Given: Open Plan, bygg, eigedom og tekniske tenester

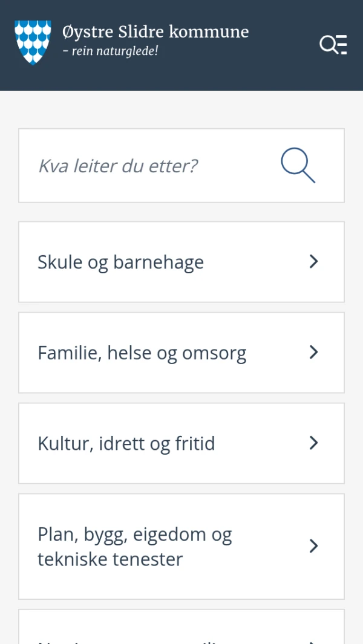Looking at the screenshot, I should tap(181, 546).
